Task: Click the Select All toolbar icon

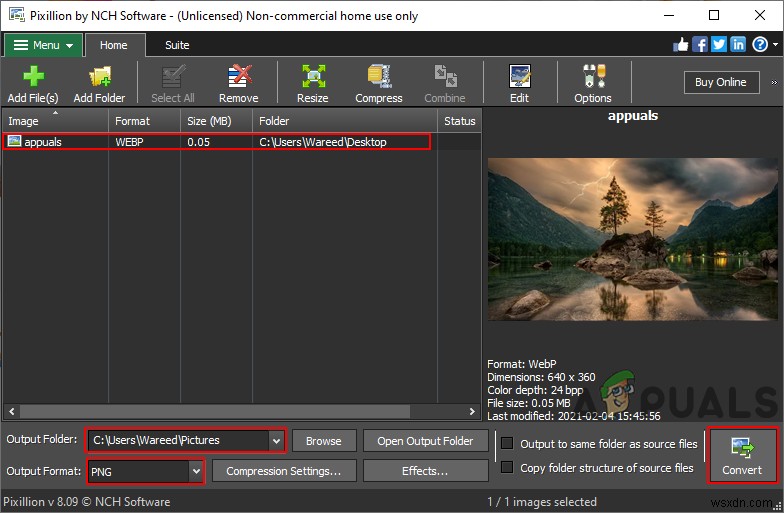Action: [x=173, y=76]
